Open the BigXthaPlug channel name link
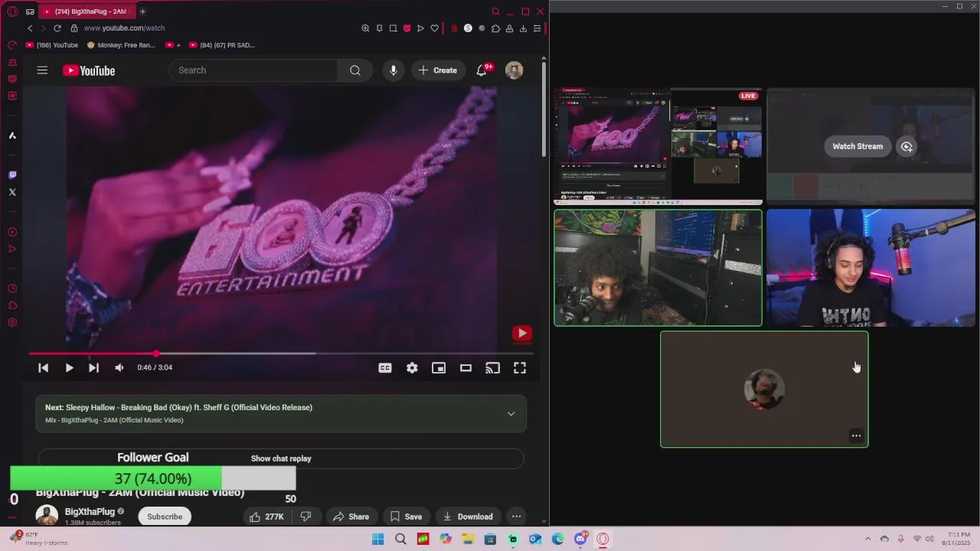Viewport: 980px width, 551px height. point(90,511)
